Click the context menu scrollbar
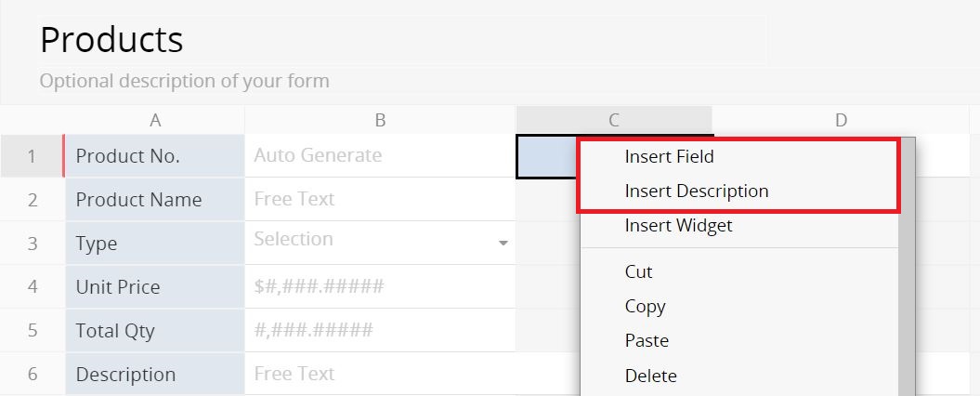The width and height of the screenshot is (980, 396). click(x=908, y=268)
